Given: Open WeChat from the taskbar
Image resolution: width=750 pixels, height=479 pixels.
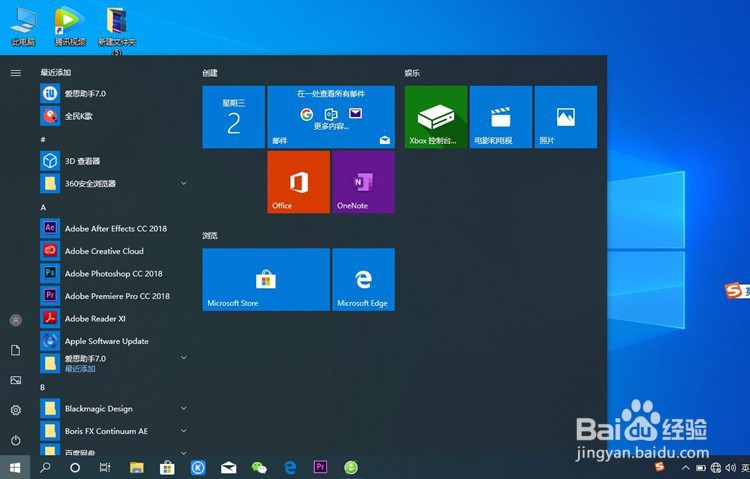Looking at the screenshot, I should (x=259, y=468).
